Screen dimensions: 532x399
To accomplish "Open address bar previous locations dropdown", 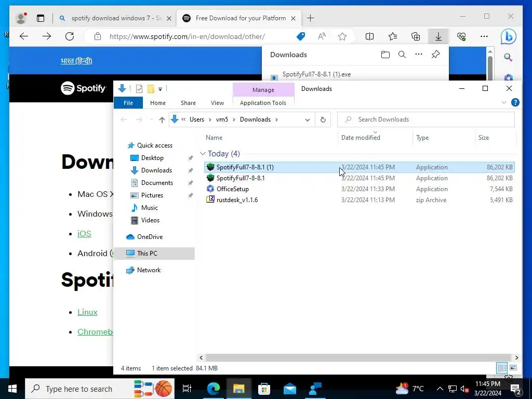I will 308,120.
